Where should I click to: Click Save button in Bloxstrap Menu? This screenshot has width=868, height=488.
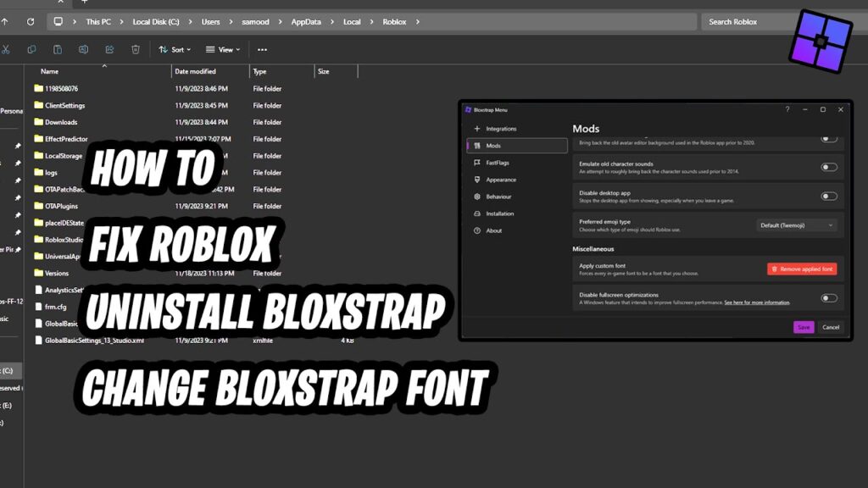(x=804, y=327)
